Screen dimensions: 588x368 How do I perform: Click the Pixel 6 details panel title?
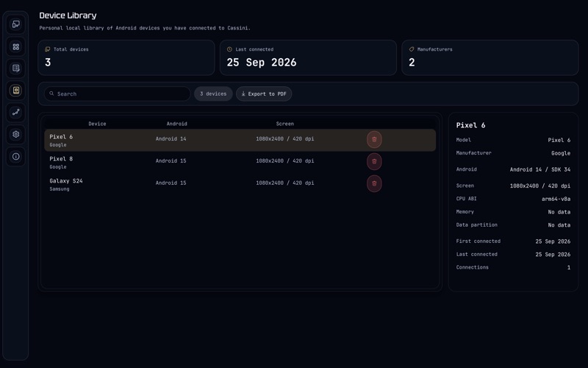470,125
